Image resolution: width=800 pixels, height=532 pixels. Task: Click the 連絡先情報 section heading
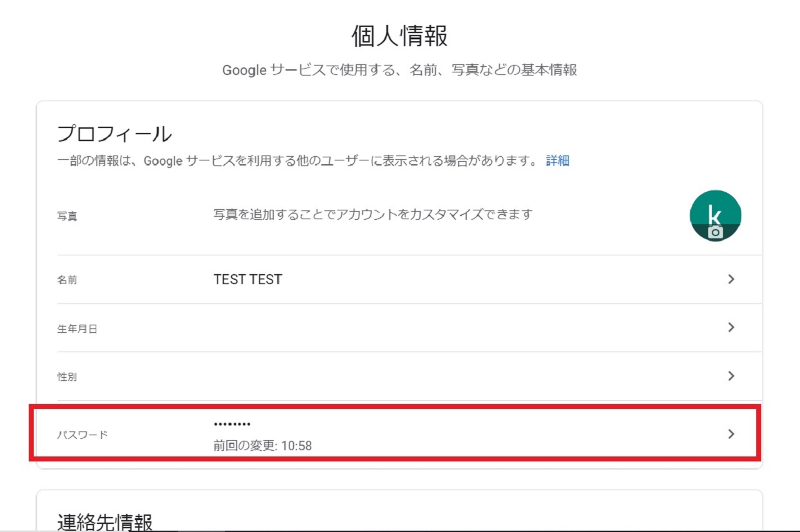[x=105, y=522]
